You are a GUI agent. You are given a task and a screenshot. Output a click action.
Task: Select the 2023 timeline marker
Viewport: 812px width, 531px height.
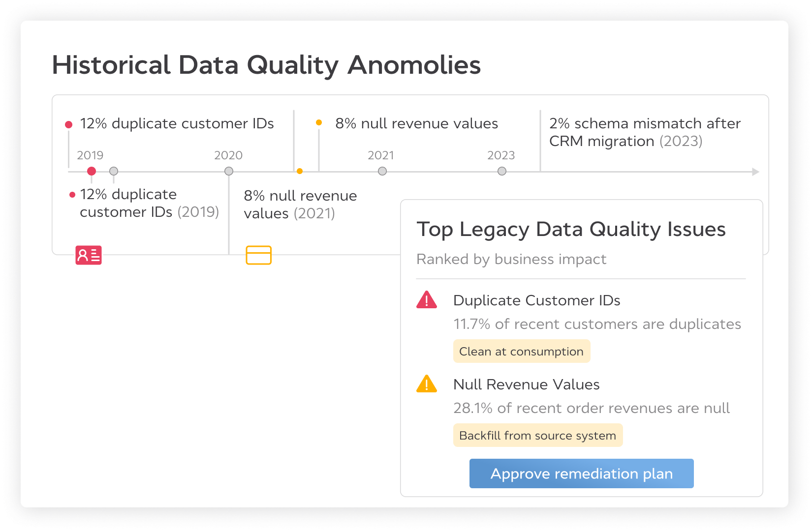click(x=502, y=171)
